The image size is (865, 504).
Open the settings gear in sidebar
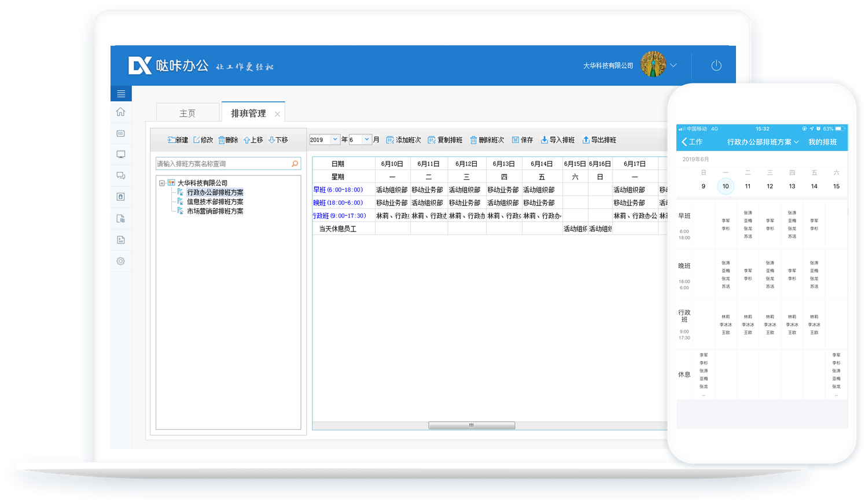(120, 261)
